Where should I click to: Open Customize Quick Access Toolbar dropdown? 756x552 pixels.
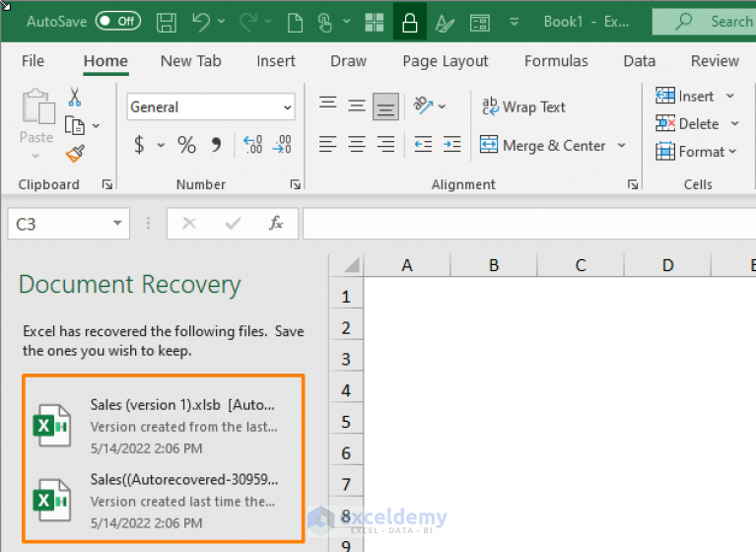pyautogui.click(x=515, y=22)
